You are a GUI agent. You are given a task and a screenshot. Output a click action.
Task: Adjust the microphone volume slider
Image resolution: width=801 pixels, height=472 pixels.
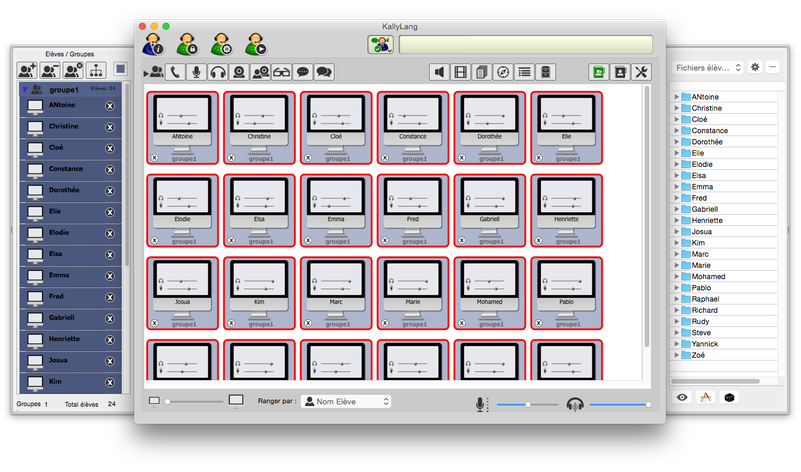[x=527, y=405]
